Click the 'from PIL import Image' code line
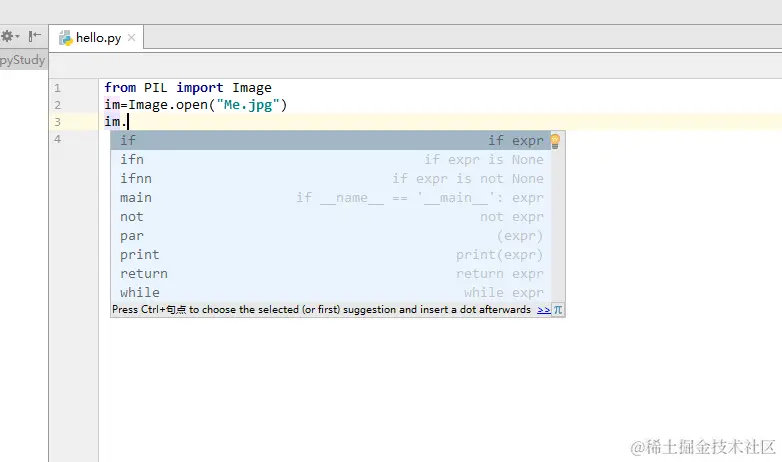Screen dimensions: 782x462 (188, 88)
